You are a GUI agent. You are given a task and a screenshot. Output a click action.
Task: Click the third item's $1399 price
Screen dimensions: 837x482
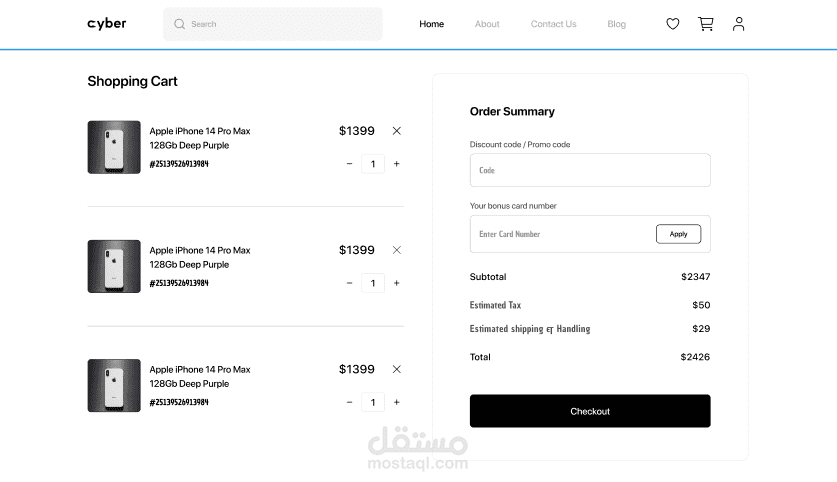point(357,369)
